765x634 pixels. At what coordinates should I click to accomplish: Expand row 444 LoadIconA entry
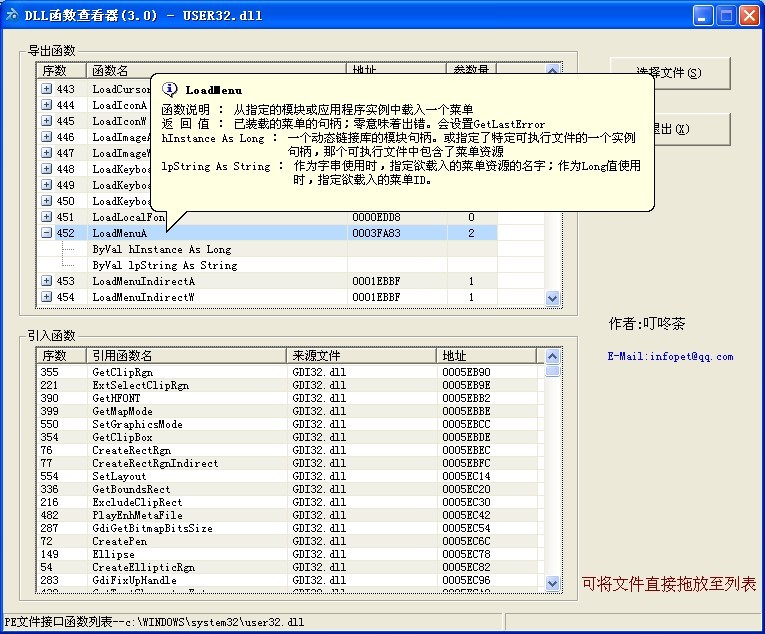(x=46, y=104)
